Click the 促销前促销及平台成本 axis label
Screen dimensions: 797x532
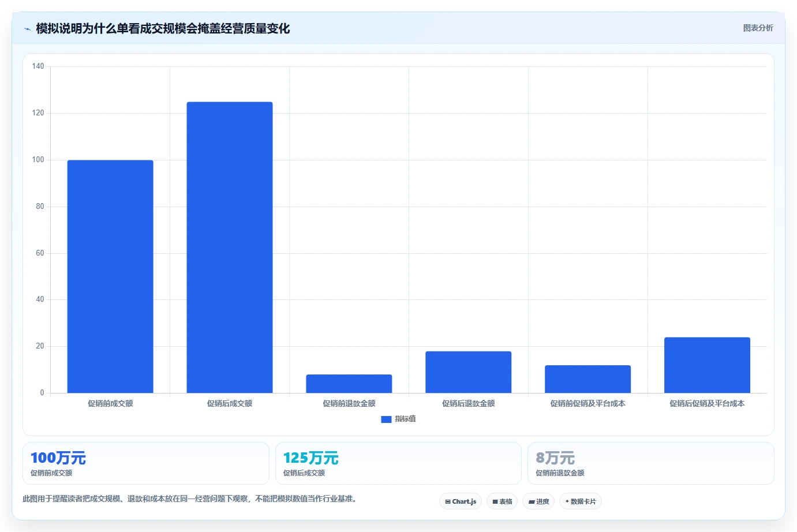(x=588, y=403)
